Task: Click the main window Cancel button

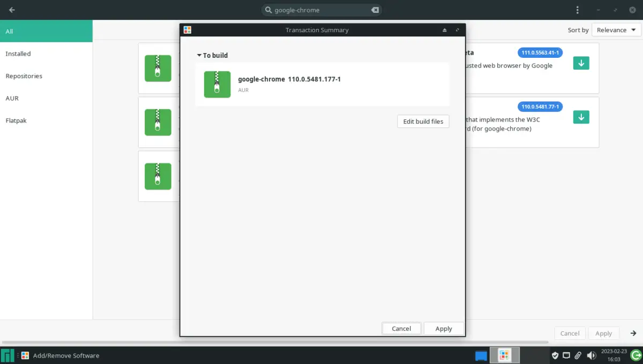Action: pos(570,333)
